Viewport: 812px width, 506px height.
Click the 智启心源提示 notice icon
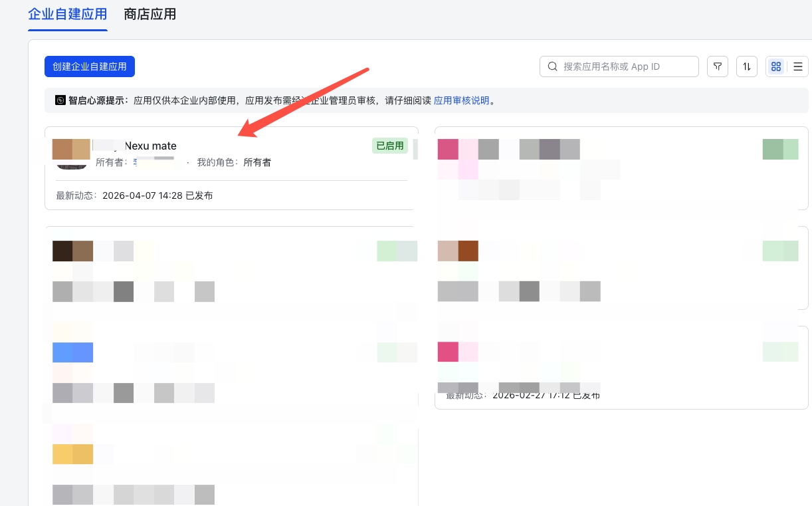click(60, 101)
